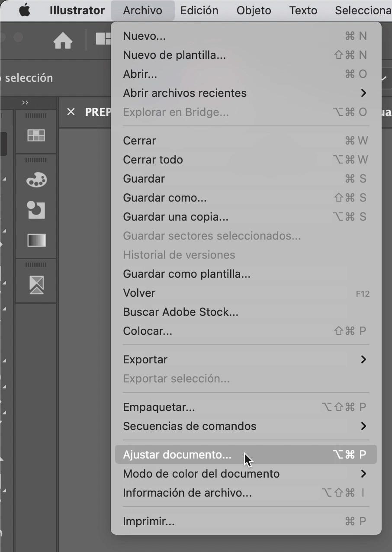Select Guardar menu entry
392x552 pixels.
click(x=246, y=179)
